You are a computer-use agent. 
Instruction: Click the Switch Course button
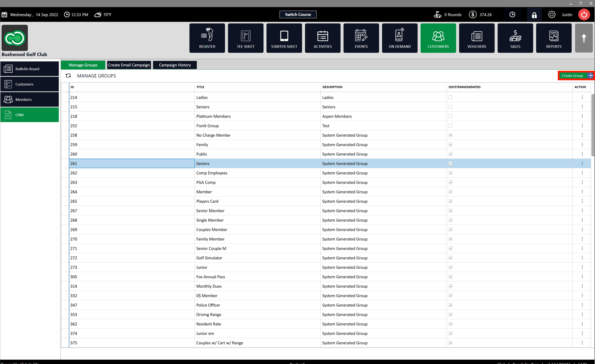click(298, 15)
